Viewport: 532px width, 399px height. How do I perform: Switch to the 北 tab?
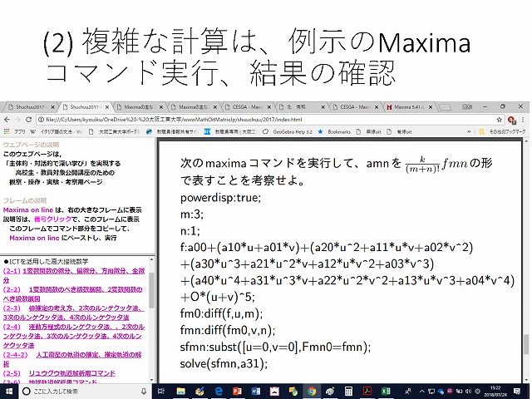pos(301,107)
